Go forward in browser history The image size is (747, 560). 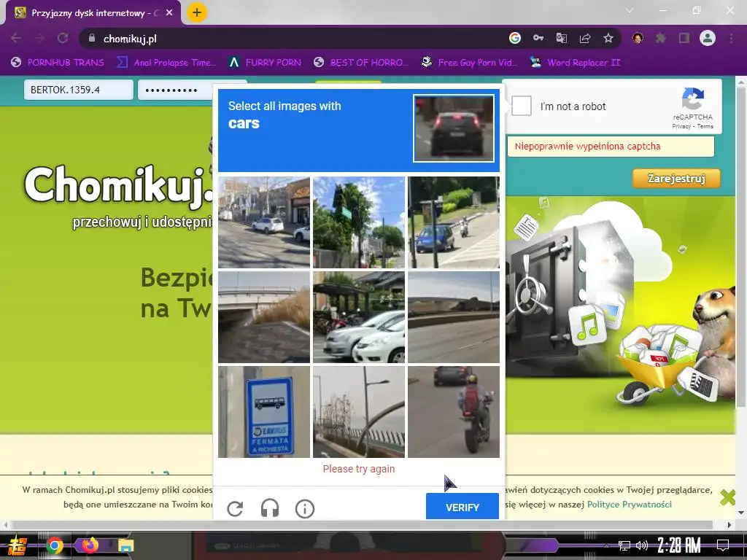pos(39,38)
